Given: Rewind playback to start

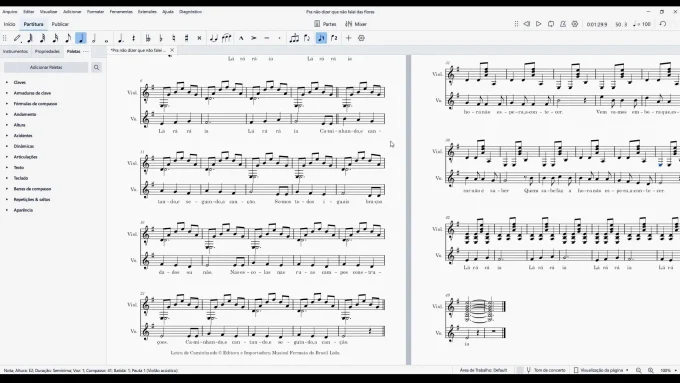Looking at the screenshot, I should 526,24.
